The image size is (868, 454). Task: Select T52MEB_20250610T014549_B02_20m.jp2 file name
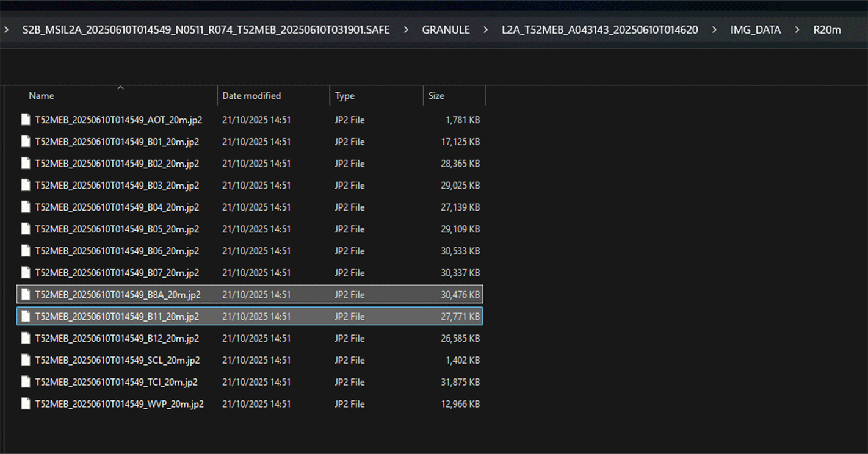pos(117,164)
